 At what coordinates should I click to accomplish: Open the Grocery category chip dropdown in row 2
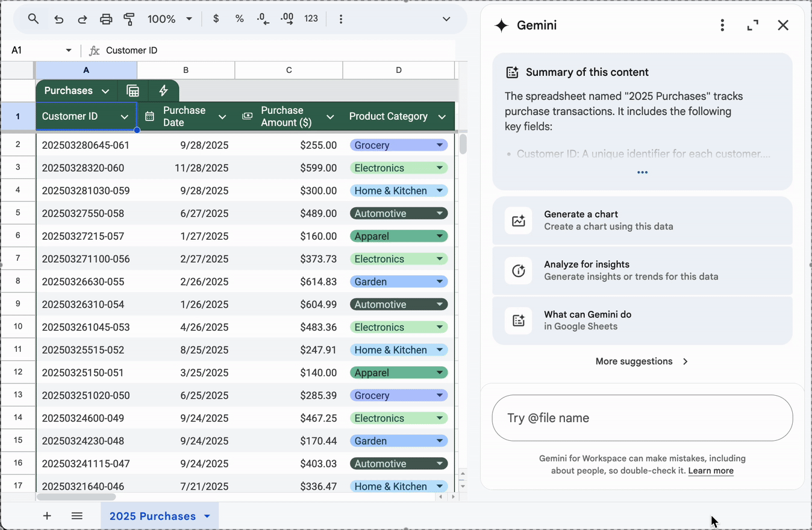tap(439, 145)
